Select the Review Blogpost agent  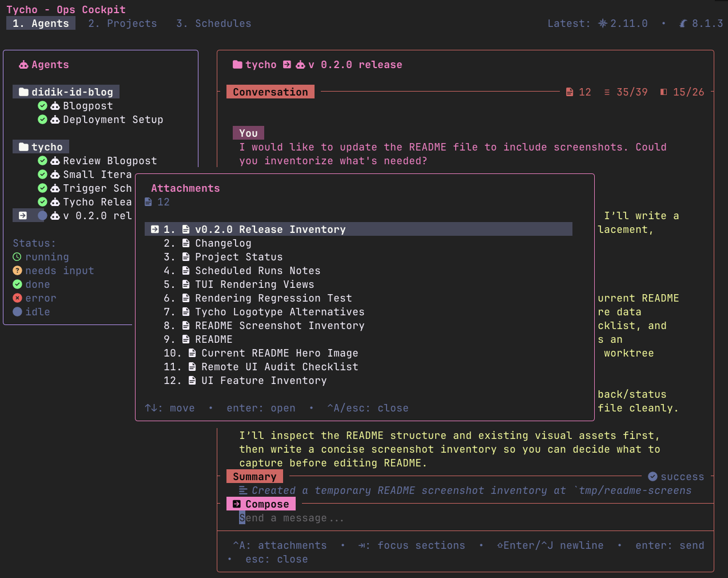coord(110,161)
